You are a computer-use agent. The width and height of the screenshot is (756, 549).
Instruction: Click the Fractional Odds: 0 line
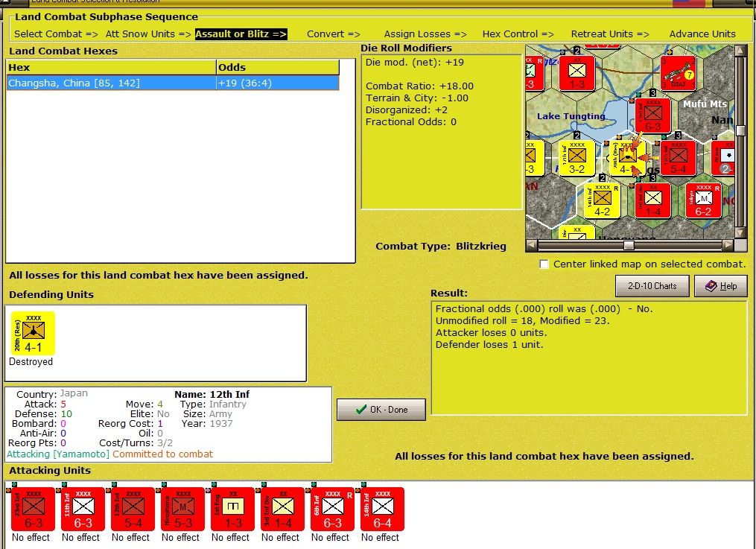[x=411, y=122]
